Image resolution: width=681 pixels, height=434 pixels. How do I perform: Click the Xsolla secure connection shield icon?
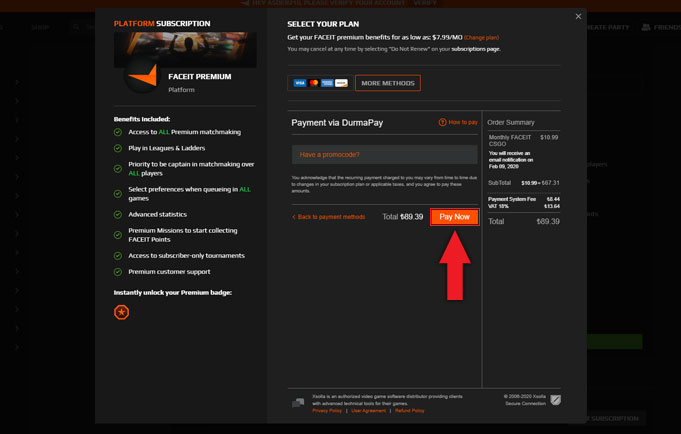click(x=556, y=401)
